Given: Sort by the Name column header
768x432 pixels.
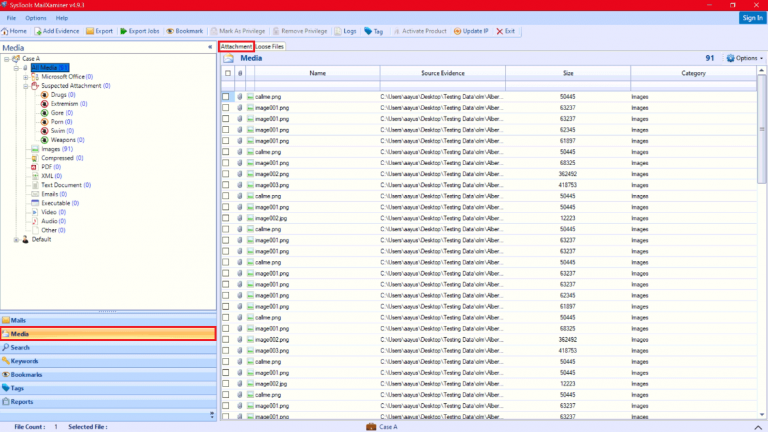Looking at the screenshot, I should [317, 73].
